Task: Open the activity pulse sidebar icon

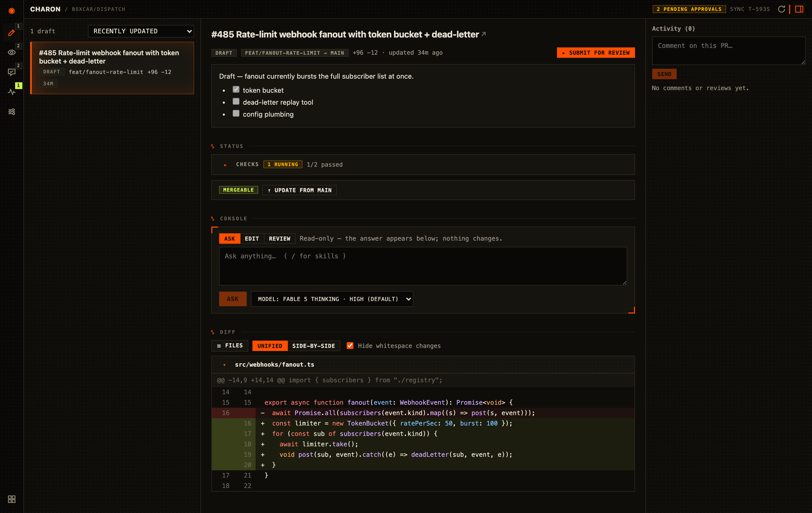Action: pos(11,92)
